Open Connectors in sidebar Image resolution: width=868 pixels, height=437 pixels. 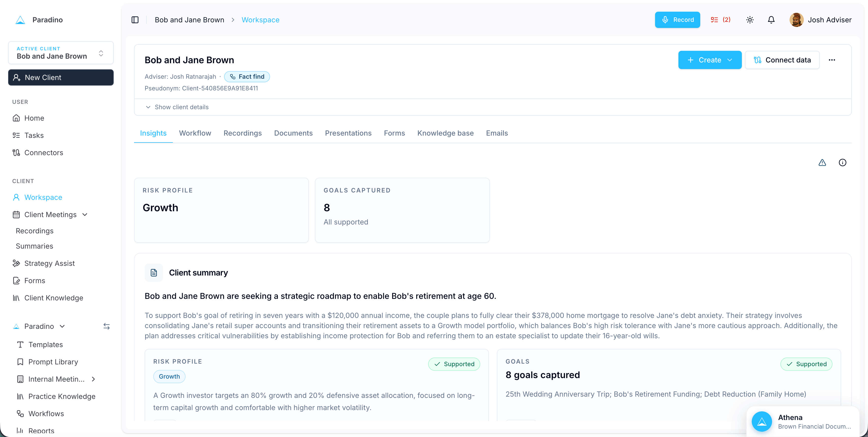pos(38,153)
